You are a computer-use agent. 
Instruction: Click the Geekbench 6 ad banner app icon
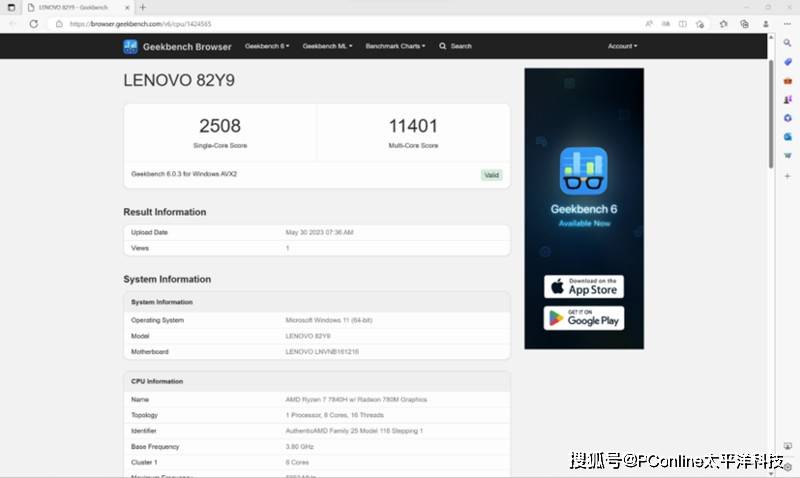(584, 171)
